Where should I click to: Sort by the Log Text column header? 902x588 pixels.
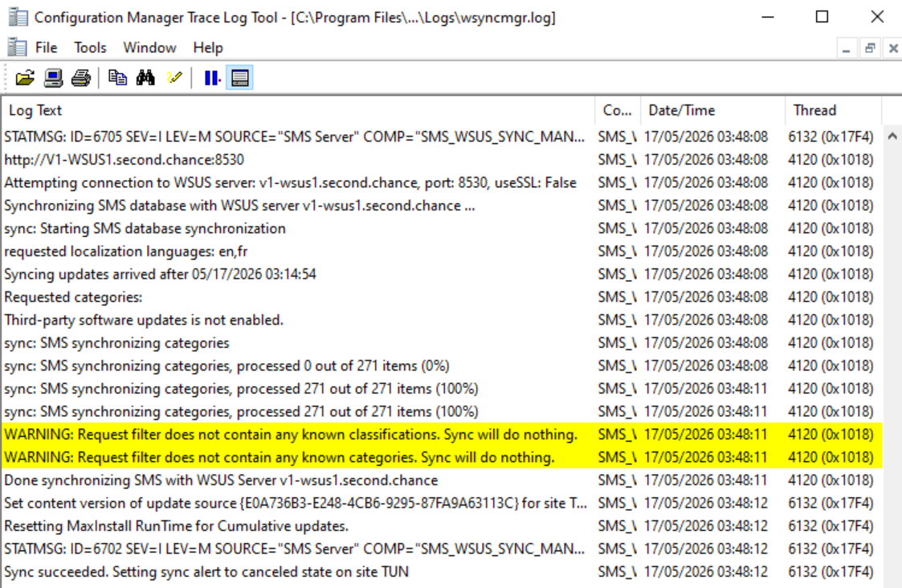click(x=298, y=111)
